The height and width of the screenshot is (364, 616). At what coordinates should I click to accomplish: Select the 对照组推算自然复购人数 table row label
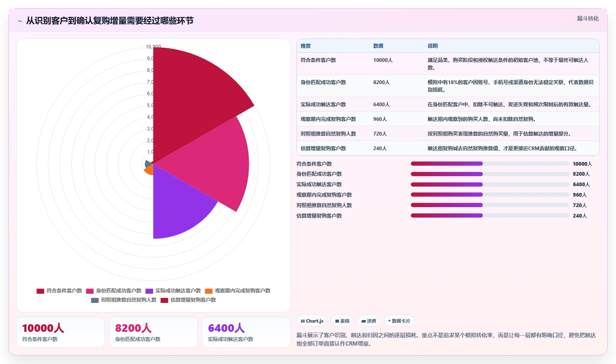point(328,134)
